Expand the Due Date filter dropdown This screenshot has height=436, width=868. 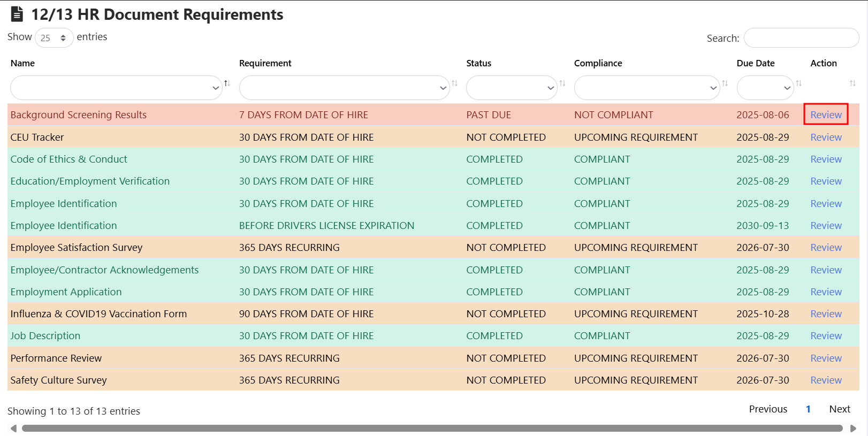765,88
